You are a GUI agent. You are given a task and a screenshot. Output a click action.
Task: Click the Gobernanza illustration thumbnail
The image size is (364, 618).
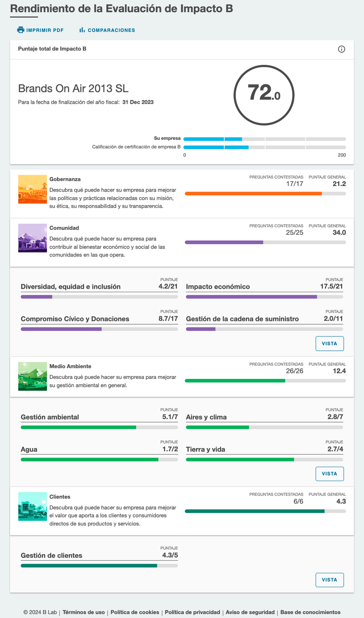32,189
